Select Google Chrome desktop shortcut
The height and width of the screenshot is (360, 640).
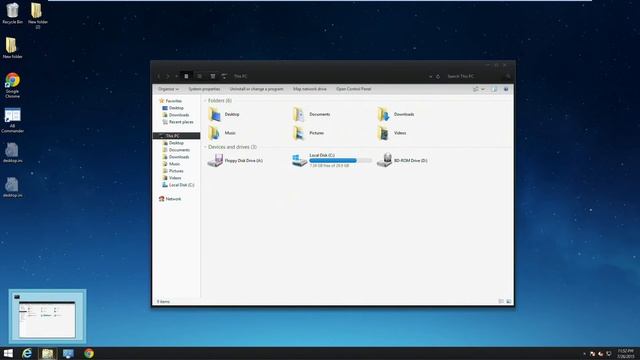pyautogui.click(x=12, y=85)
